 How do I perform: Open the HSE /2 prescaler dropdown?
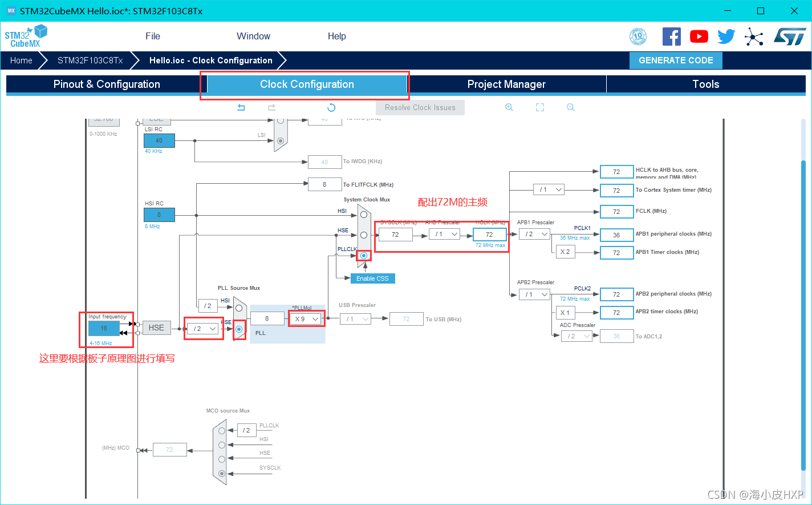pos(204,329)
